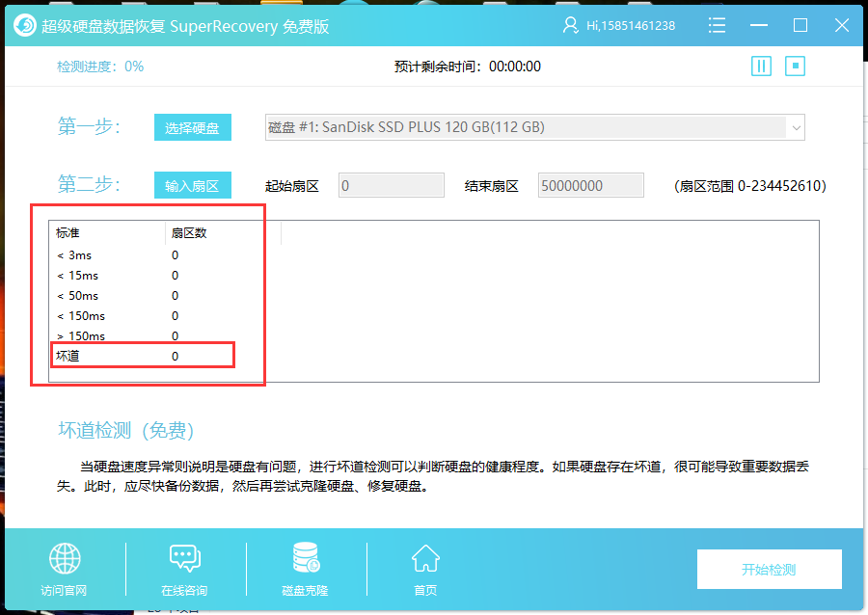Image resolution: width=868 pixels, height=615 pixels.
Task: Click the 起始扇区 input field
Action: click(392, 185)
